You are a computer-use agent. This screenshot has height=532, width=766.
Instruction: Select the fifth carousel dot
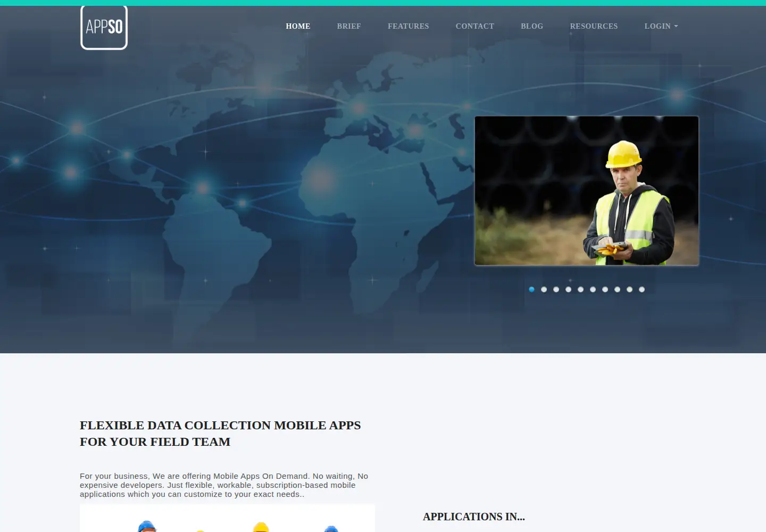580,289
